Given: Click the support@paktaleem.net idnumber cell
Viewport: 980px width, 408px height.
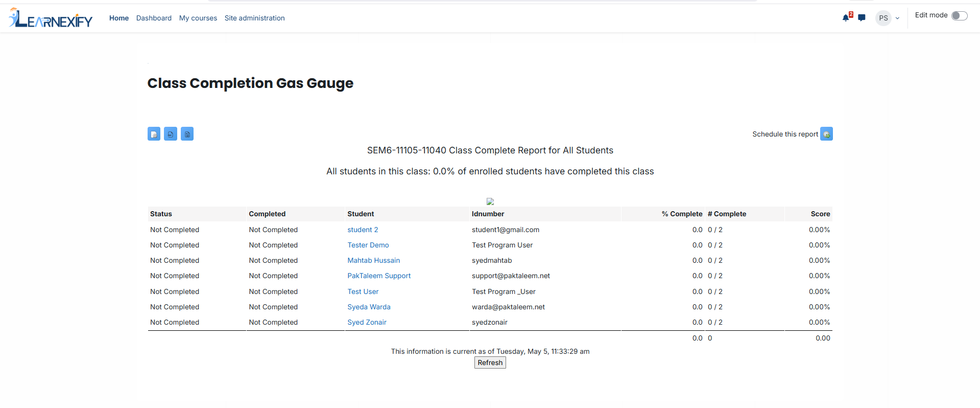Looking at the screenshot, I should pos(511,276).
